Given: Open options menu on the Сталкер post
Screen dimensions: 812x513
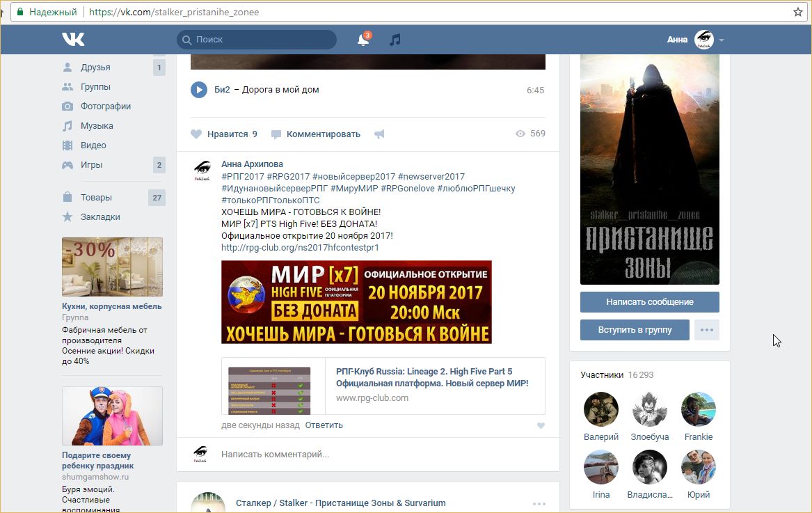Looking at the screenshot, I should click(539, 503).
